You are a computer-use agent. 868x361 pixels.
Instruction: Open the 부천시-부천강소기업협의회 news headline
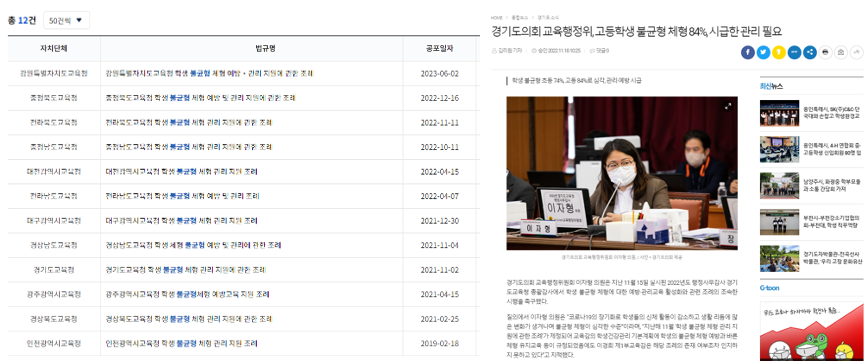tap(832, 221)
